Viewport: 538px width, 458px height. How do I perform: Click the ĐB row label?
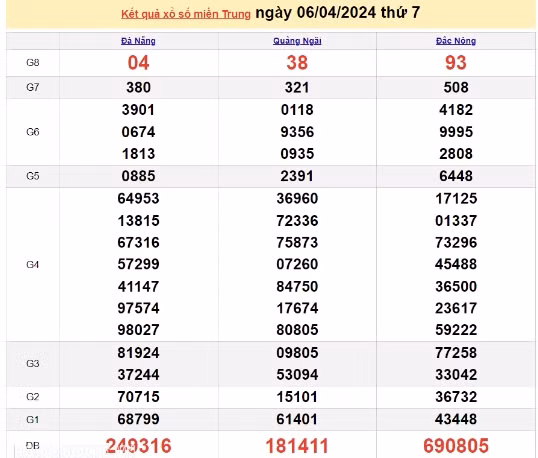[33, 445]
